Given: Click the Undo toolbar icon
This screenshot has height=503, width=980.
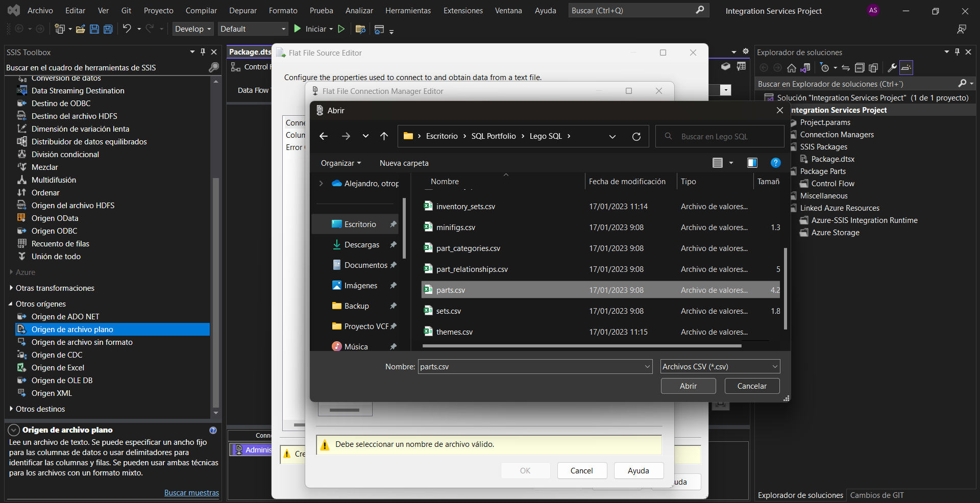Looking at the screenshot, I should click(127, 29).
